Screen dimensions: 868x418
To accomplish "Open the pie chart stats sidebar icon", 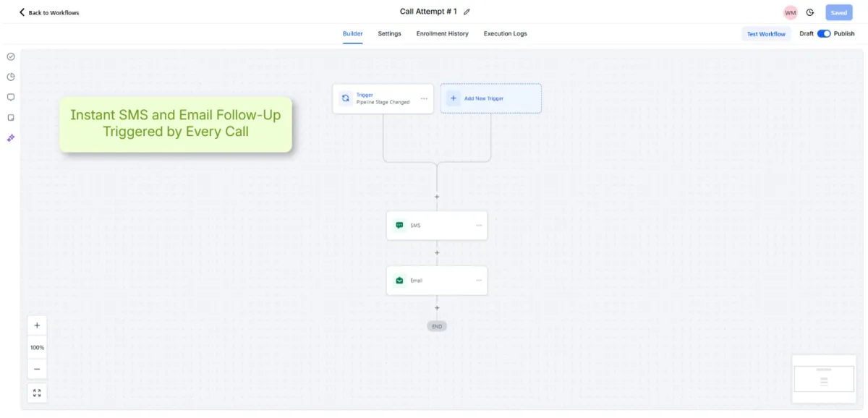I will tap(11, 77).
